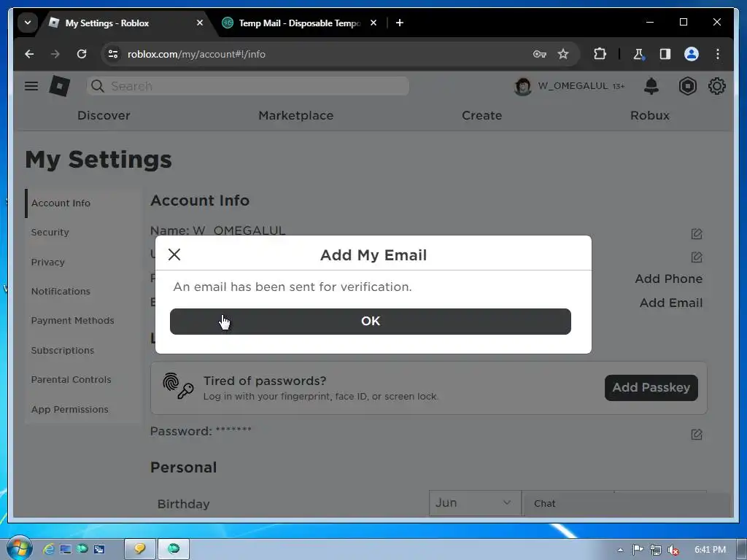Navigate to the Marketplace page
747x560 pixels.
[x=296, y=115]
